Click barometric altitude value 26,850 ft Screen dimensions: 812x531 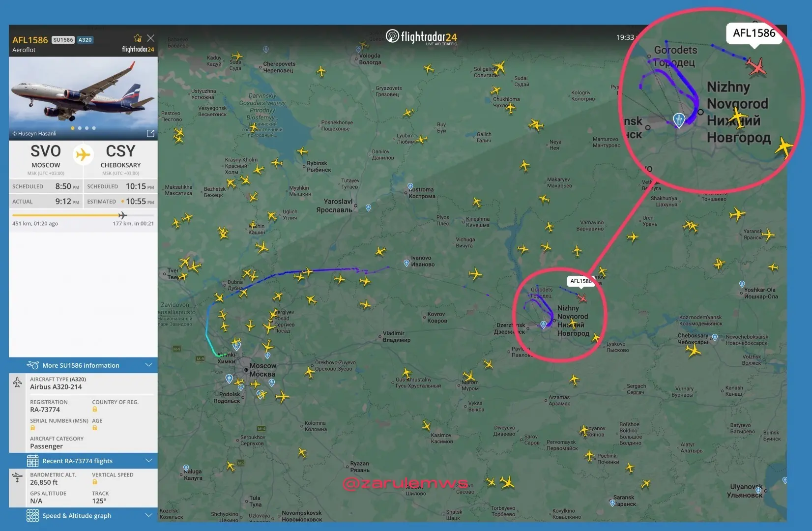(44, 482)
